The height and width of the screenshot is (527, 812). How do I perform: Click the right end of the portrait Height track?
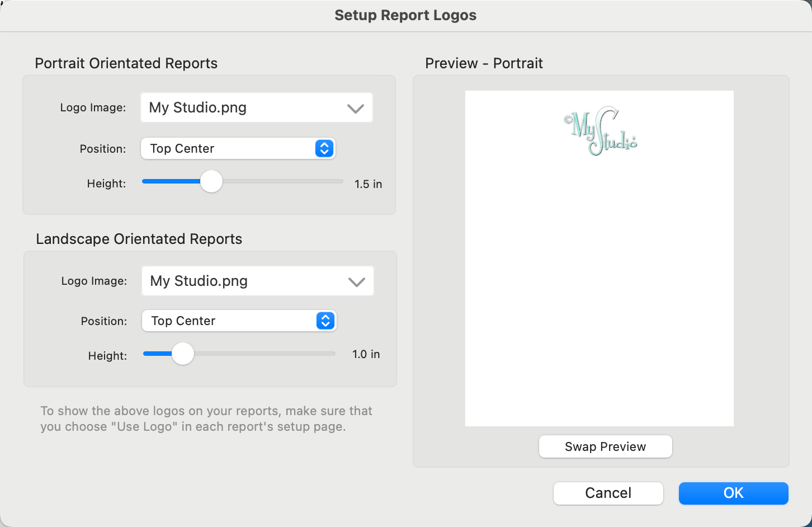[339, 182]
